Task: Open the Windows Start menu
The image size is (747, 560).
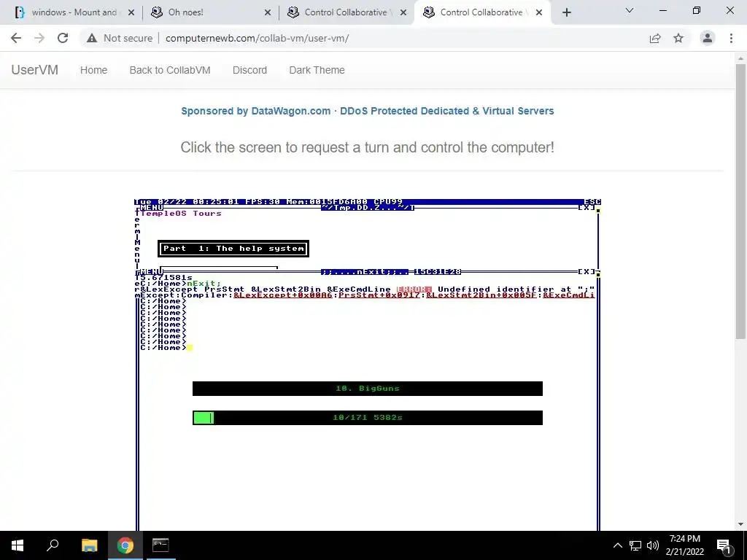Action: point(18,545)
